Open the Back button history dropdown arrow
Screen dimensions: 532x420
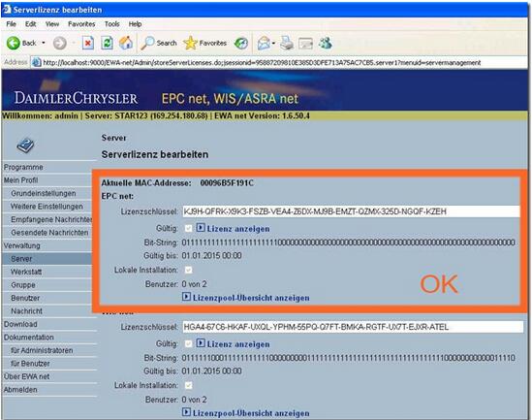click(x=44, y=43)
